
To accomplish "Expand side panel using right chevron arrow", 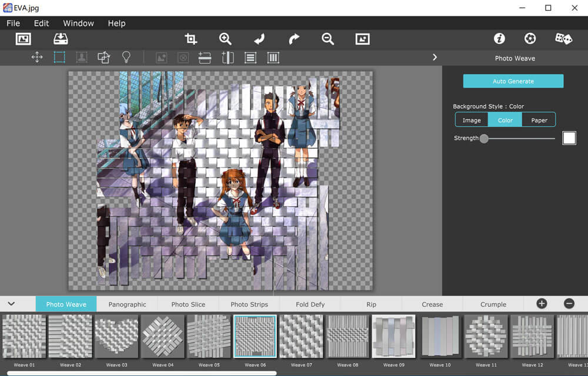I will pos(435,57).
